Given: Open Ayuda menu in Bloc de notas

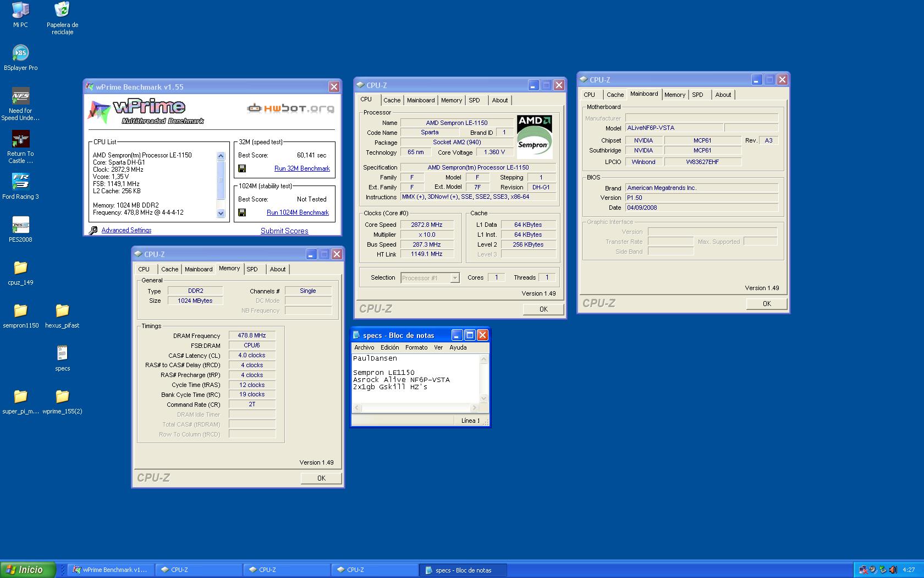Looking at the screenshot, I should click(458, 347).
